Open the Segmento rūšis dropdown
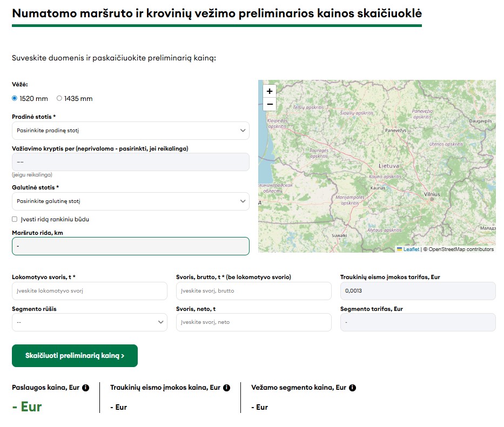 pos(89,322)
